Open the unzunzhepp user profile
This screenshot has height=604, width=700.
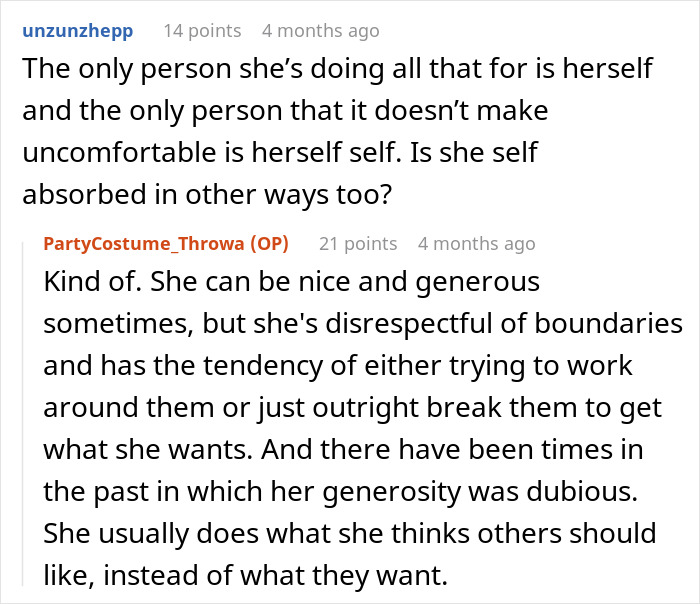(x=78, y=31)
